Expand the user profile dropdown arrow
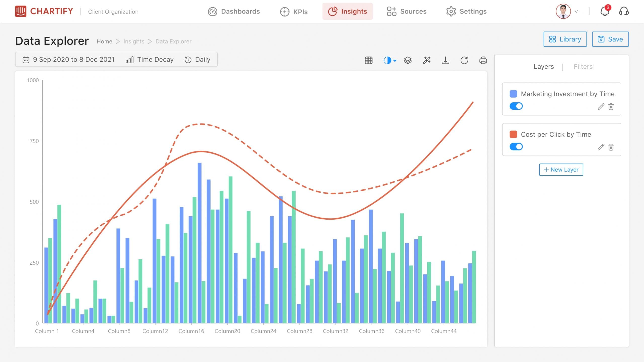644x362 pixels. coord(576,12)
